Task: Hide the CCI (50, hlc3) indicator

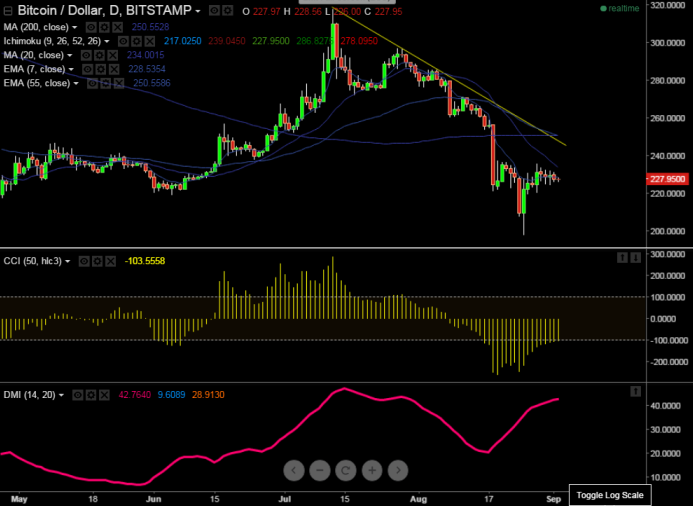Action: click(x=84, y=261)
